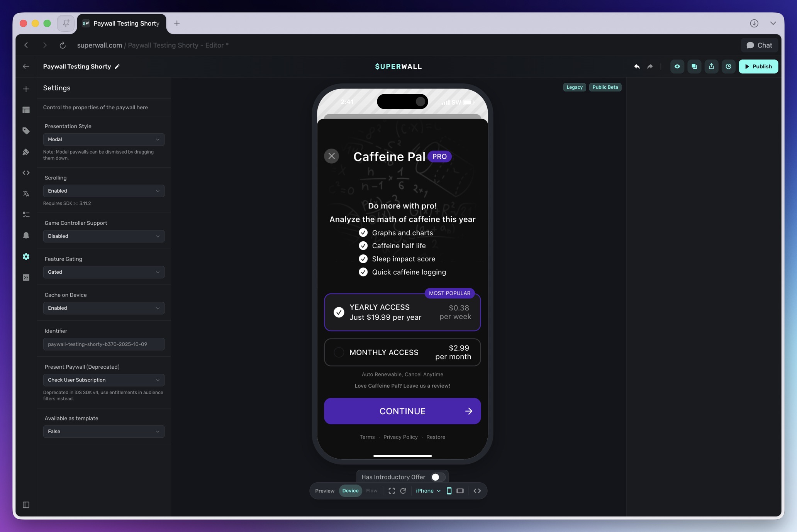Collapse the sidebar panel

[x=26, y=505]
